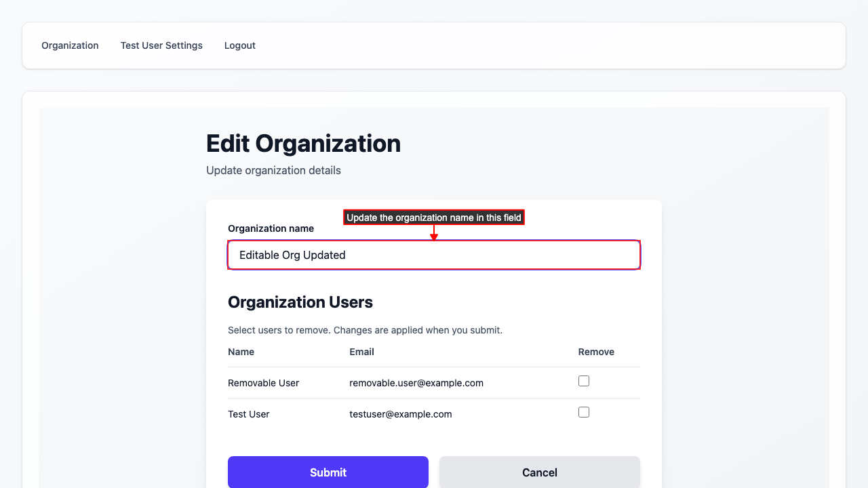Open the Organization nav link

[70, 45]
